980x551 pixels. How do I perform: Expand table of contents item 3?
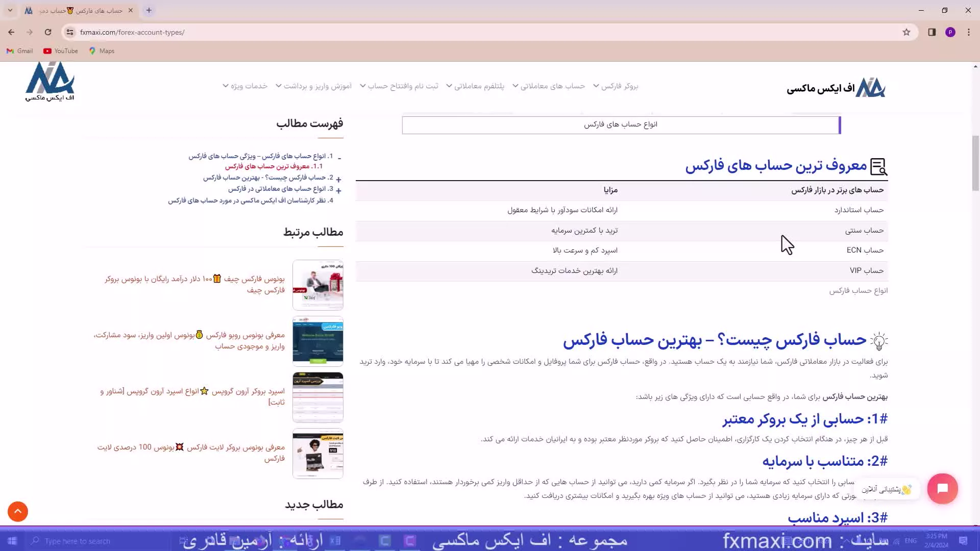(x=339, y=191)
